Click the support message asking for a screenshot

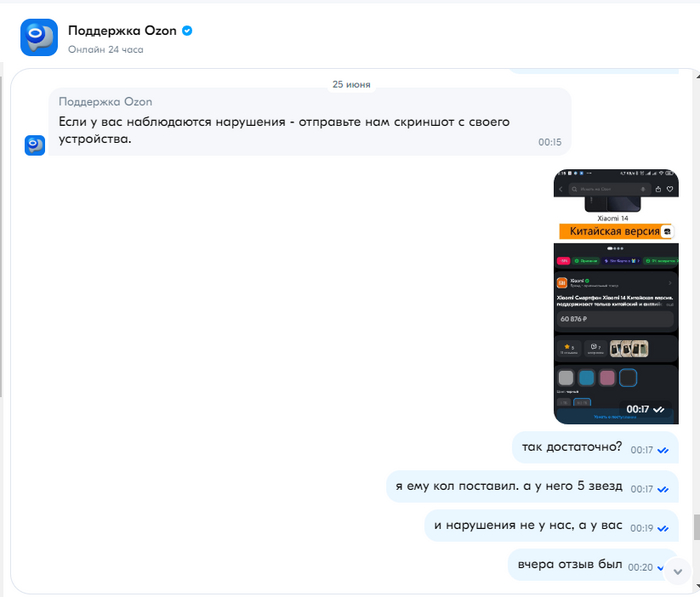pyautogui.click(x=310, y=122)
